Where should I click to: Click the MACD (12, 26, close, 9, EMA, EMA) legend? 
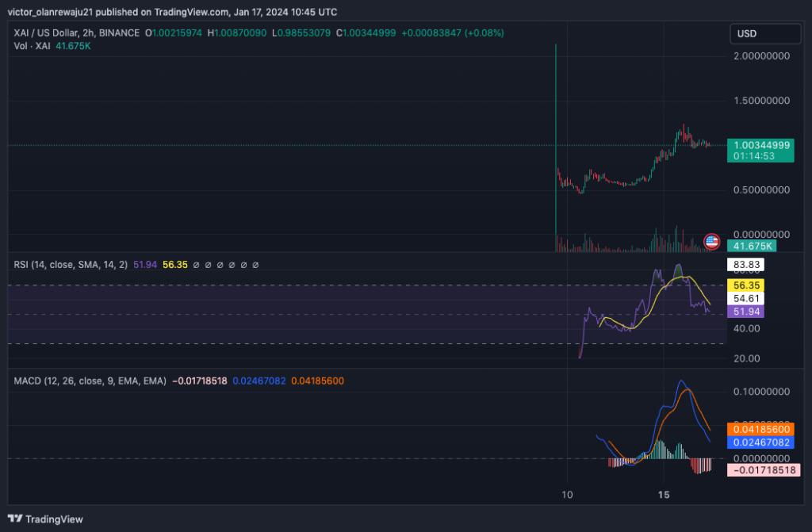(90, 380)
